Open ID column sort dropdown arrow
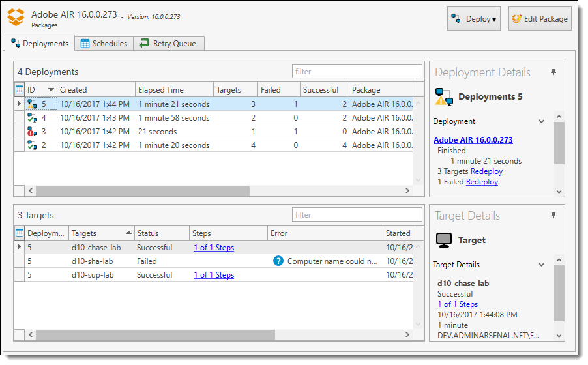Image resolution: width=588 pixels, height=365 pixels. pos(51,90)
